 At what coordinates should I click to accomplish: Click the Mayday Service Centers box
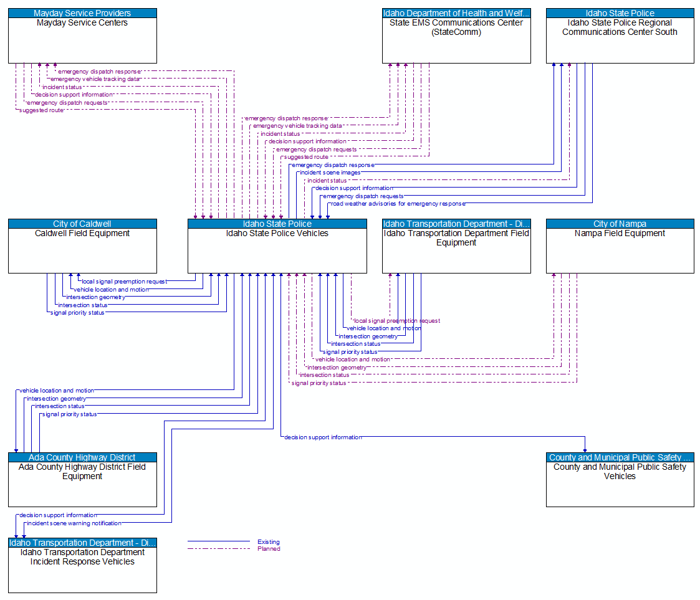coord(82,36)
